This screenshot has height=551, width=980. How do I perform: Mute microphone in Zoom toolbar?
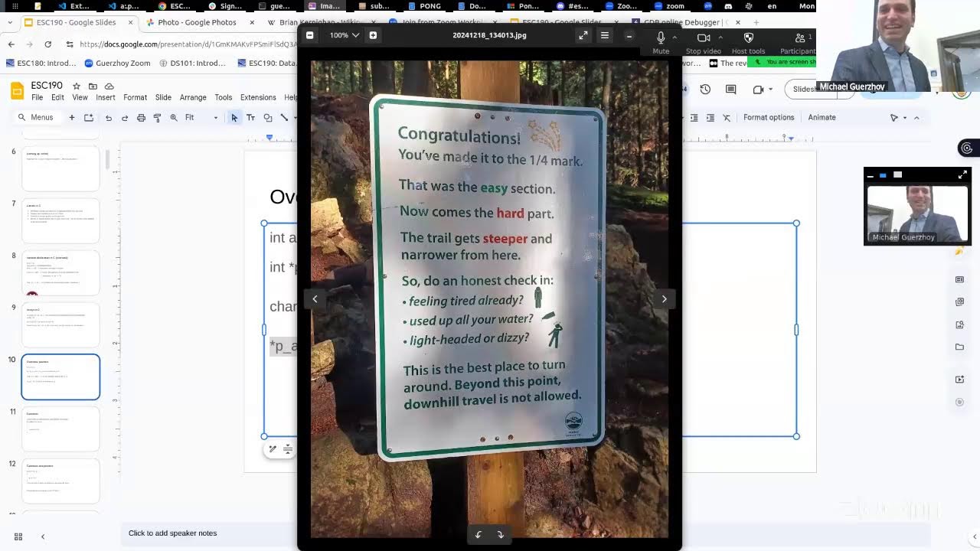[x=661, y=42]
